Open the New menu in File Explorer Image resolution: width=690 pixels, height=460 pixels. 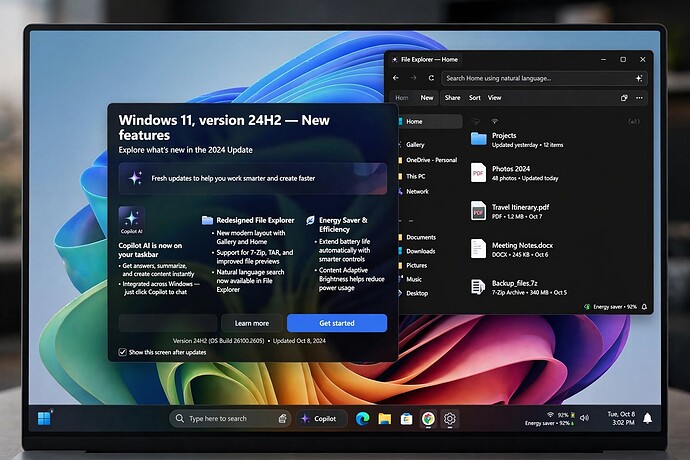(x=427, y=98)
